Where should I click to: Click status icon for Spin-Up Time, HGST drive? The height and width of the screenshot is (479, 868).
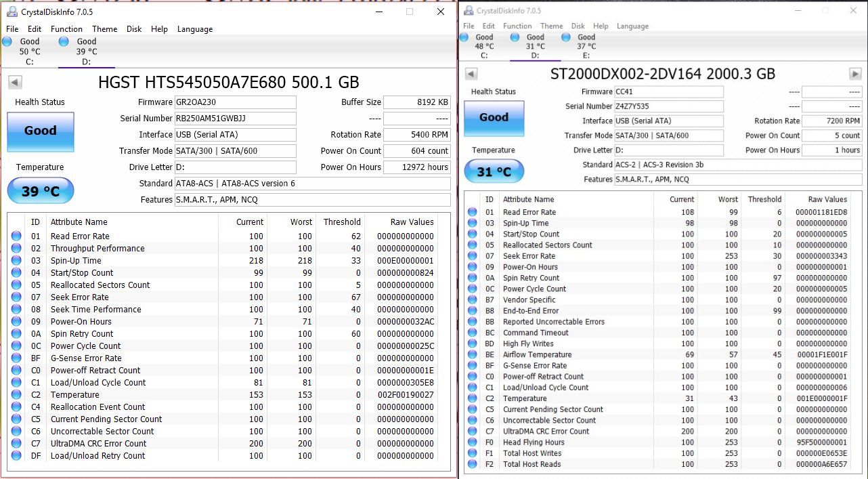[x=16, y=260]
